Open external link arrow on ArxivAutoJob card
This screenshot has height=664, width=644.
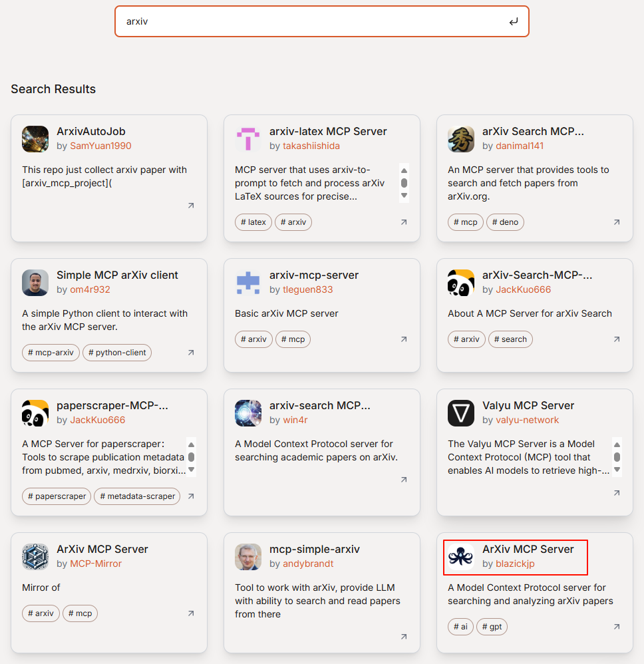click(x=191, y=206)
